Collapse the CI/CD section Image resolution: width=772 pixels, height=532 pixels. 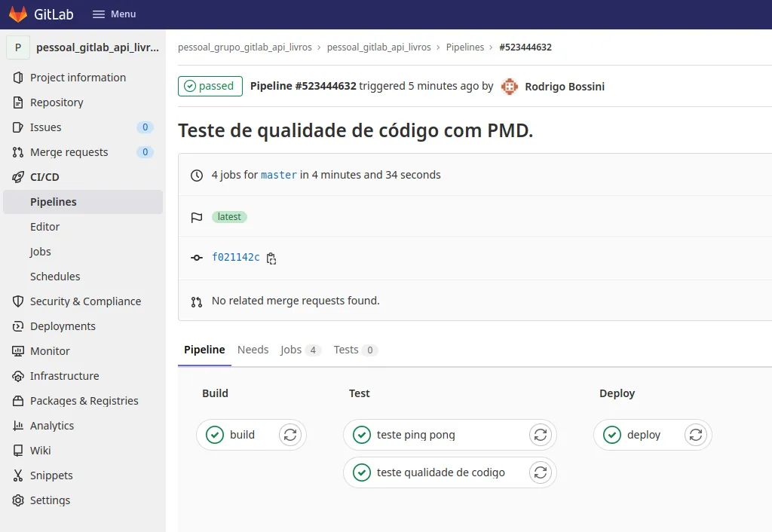(44, 177)
